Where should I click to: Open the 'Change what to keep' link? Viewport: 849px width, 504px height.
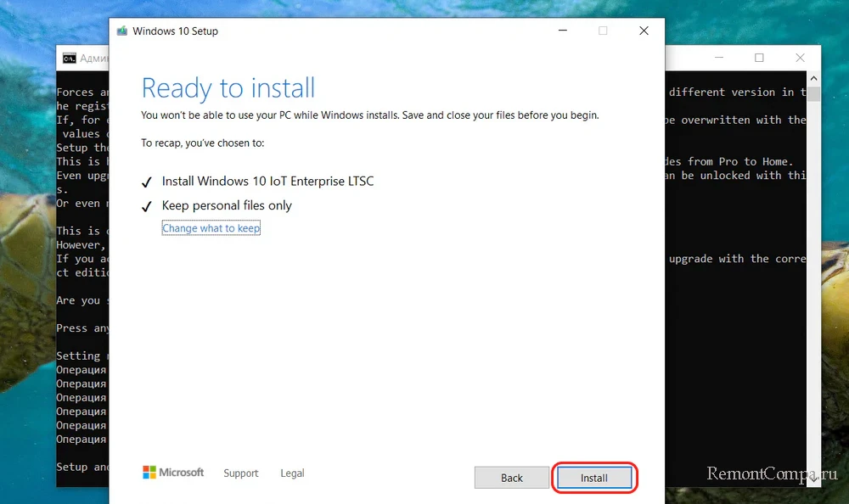pyautogui.click(x=211, y=228)
